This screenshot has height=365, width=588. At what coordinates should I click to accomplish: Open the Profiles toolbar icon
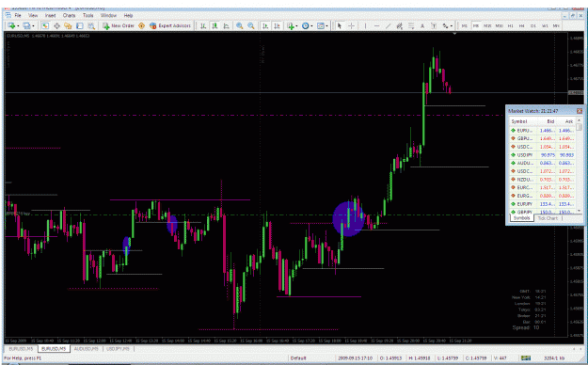[x=26, y=26]
